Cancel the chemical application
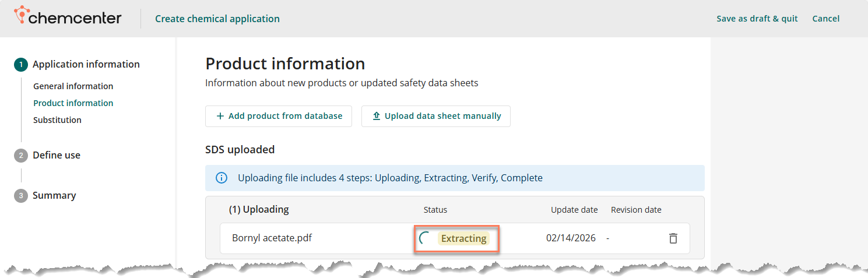This screenshot has height=278, width=868. (825, 19)
